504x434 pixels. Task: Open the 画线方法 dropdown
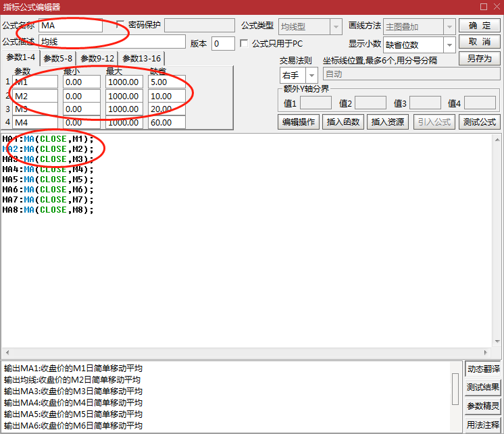449,26
